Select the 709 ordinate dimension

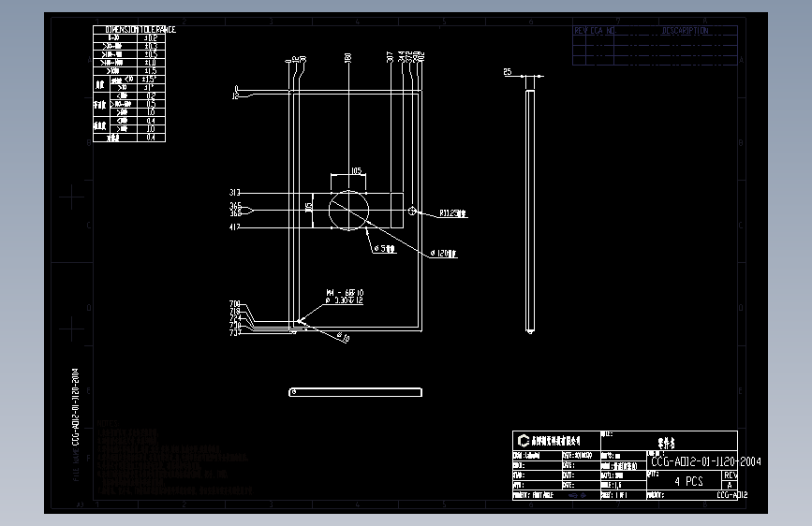click(235, 304)
